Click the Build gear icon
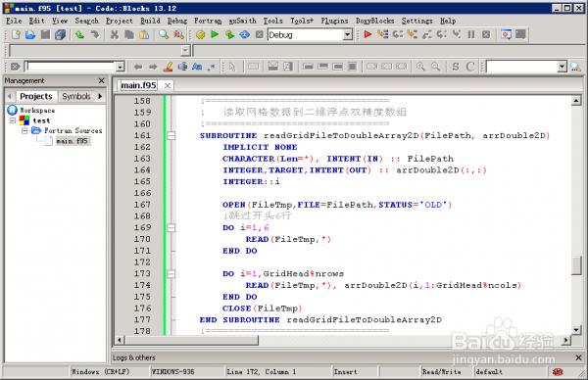 (200, 35)
